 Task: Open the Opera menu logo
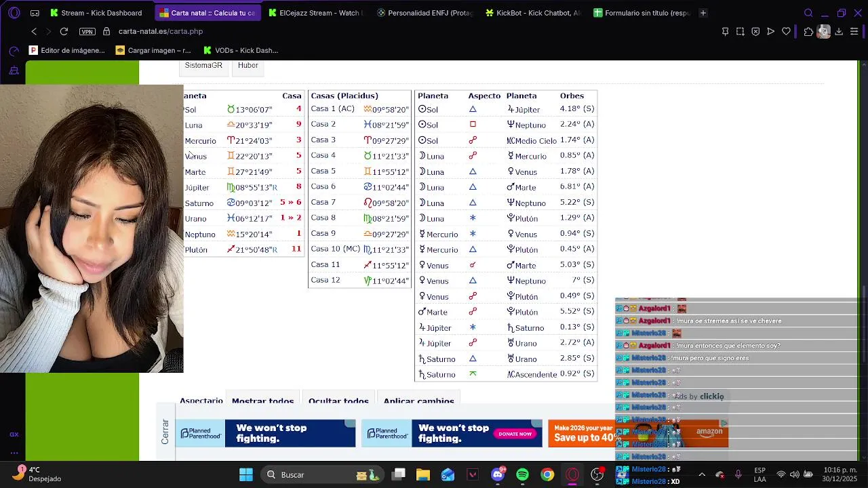[x=14, y=13]
